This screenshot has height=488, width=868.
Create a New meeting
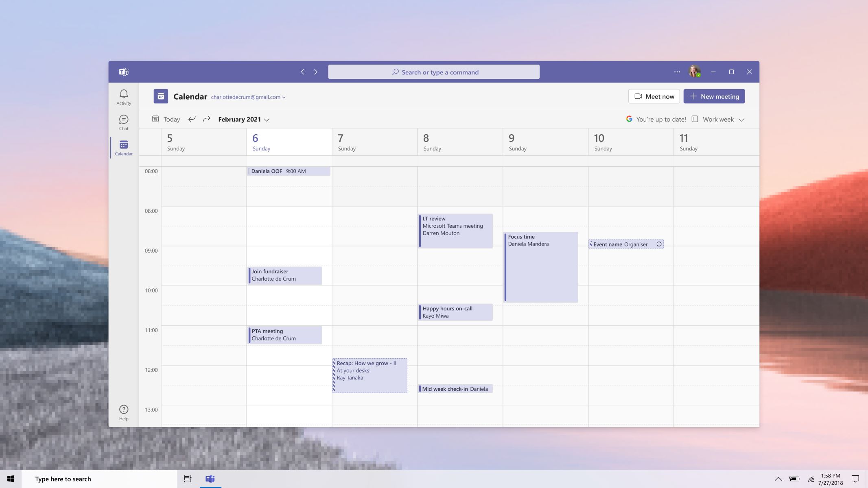(714, 96)
